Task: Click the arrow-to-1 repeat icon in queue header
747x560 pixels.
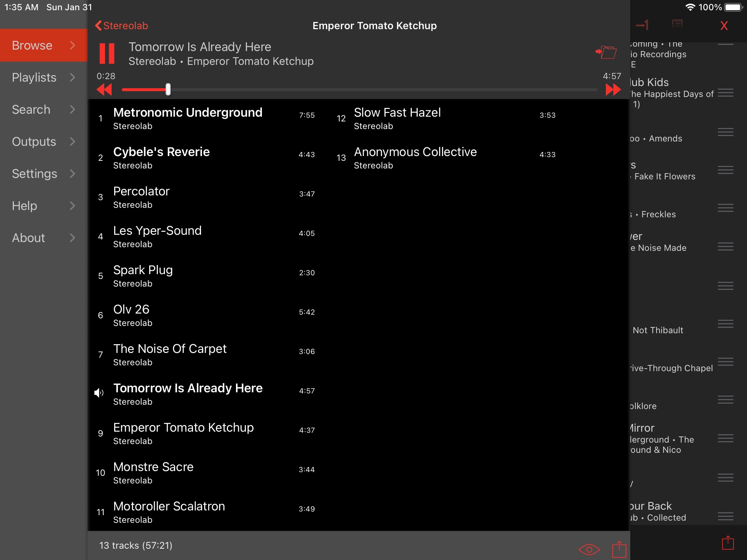Action: pos(642,25)
